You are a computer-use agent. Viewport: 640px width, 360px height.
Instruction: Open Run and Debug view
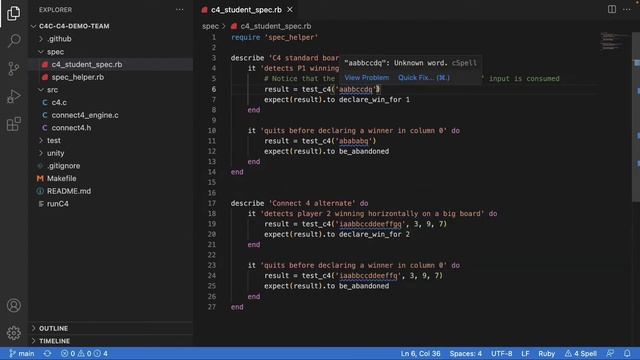coord(13,96)
